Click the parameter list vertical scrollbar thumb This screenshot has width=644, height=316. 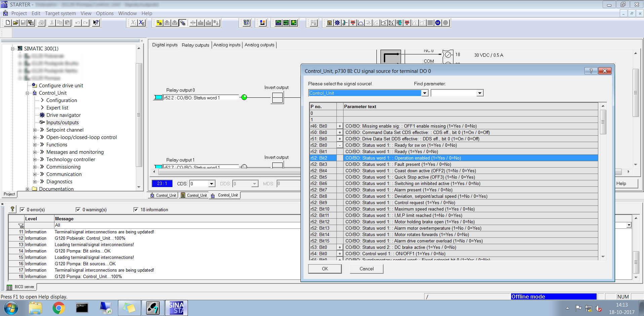603,122
